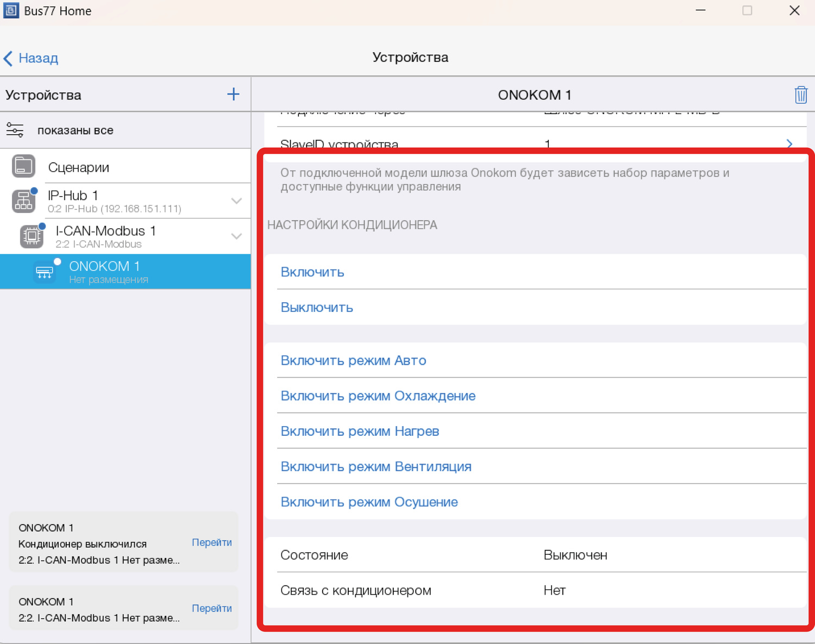
Task: Click the IP-Hub 1 network icon
Action: click(x=24, y=201)
